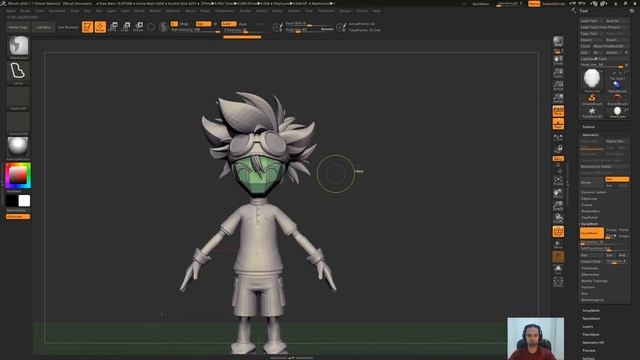
Task: Toggle Edit mode button
Action: 87,27
